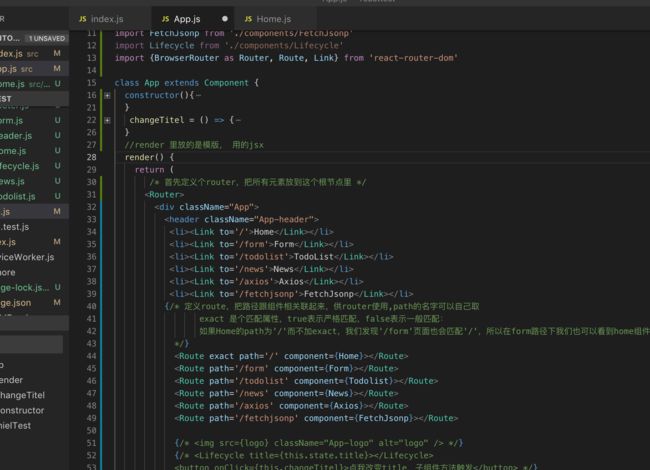Click 'react-router-dom' string on line 13
The height and width of the screenshot is (470, 650).
pos(413,58)
